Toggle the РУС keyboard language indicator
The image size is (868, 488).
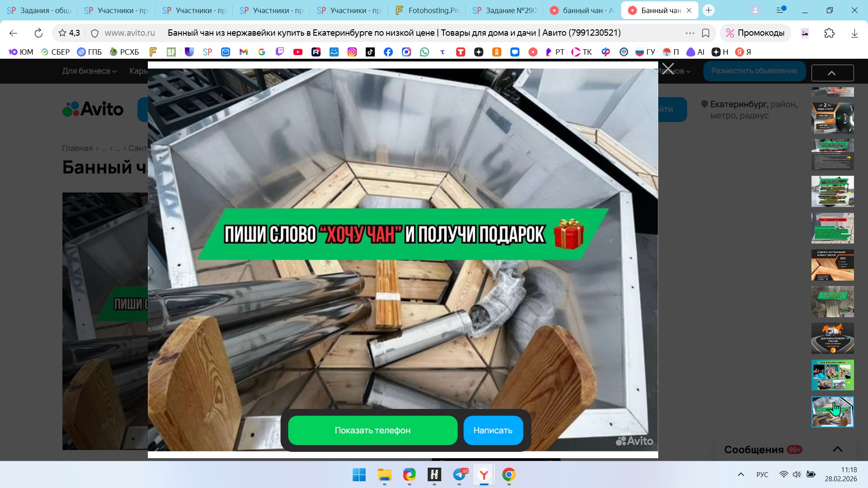(x=762, y=474)
